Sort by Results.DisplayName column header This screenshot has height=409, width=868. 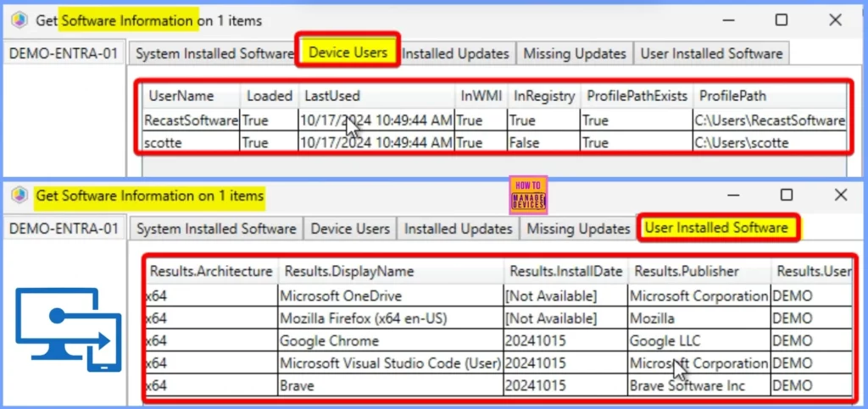coord(391,271)
